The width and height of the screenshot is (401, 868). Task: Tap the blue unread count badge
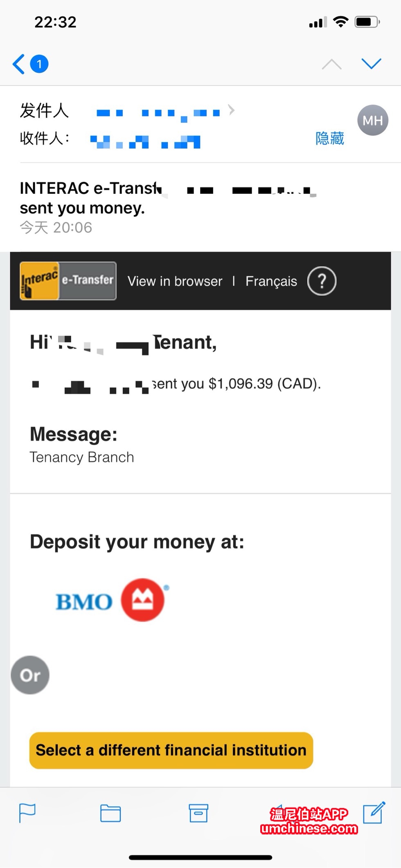click(x=39, y=64)
